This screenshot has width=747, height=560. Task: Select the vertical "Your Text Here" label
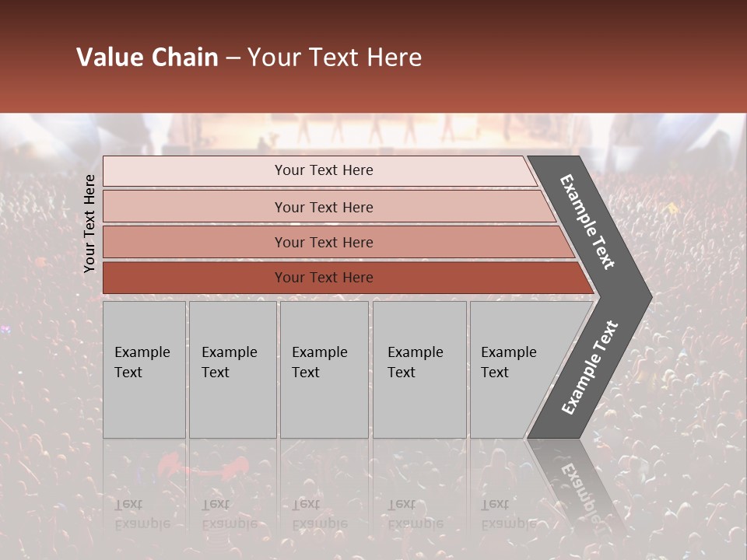point(89,224)
